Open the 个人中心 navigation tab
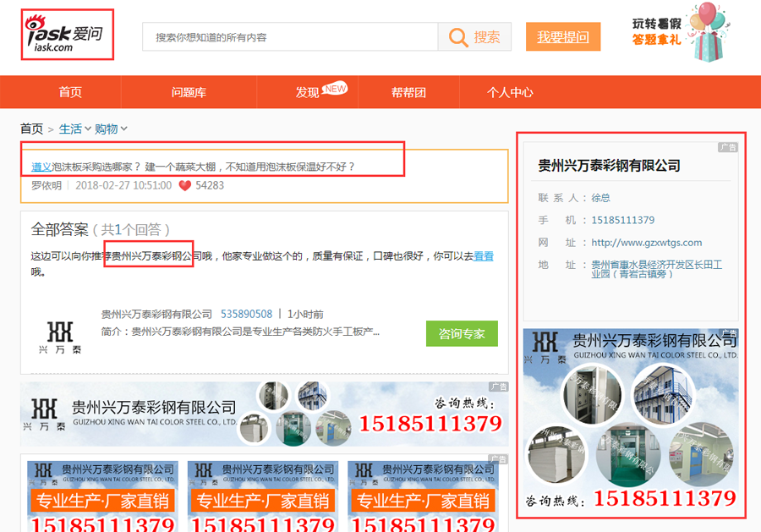Screen dimensions: 761x532 coord(510,92)
